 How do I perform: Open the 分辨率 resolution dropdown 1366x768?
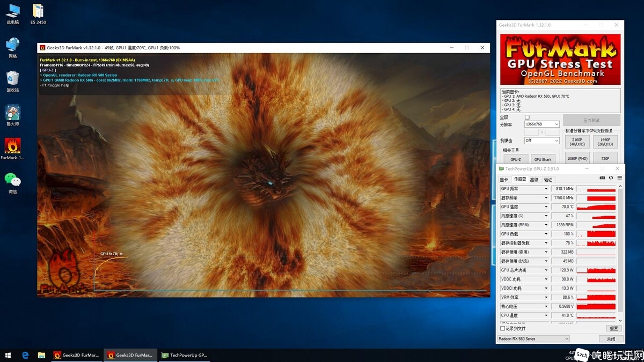pyautogui.click(x=542, y=124)
